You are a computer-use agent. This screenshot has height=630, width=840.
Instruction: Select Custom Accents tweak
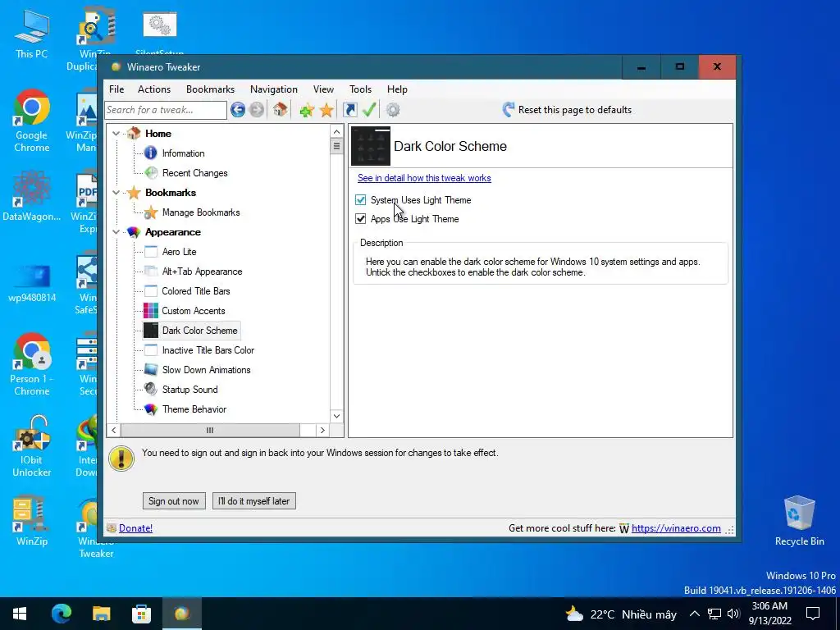[x=193, y=311]
